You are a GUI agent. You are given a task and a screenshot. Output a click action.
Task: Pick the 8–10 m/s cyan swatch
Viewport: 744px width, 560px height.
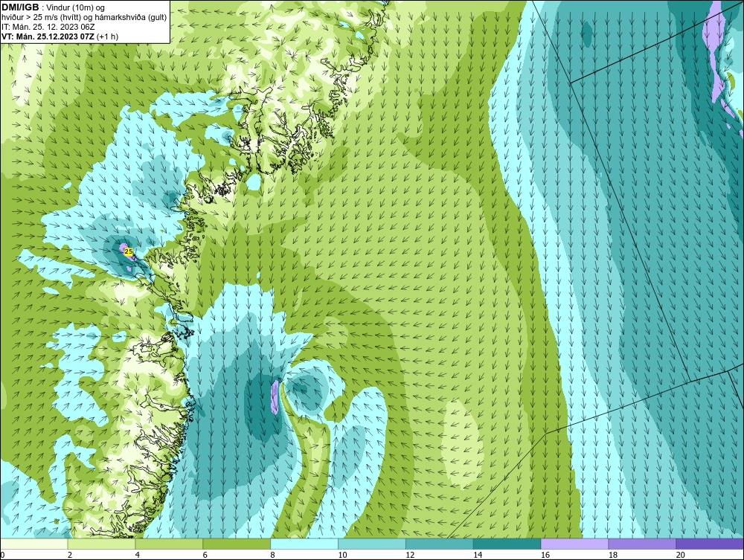click(x=304, y=544)
